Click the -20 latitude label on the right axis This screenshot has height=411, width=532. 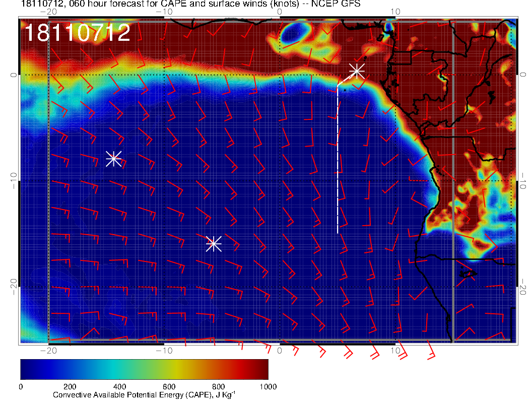[524, 287]
